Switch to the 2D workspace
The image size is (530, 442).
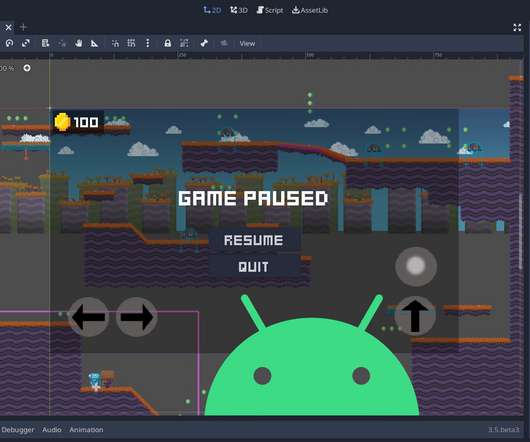coord(212,10)
